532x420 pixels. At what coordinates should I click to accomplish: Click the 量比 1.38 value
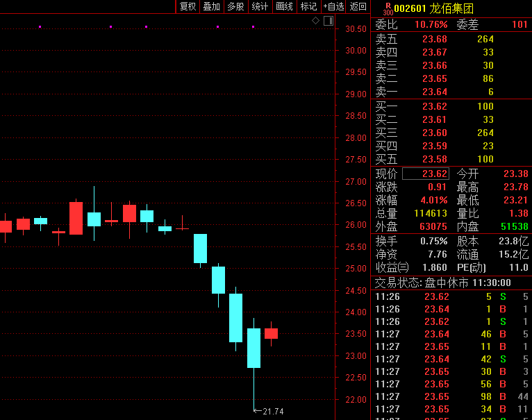tap(519, 213)
